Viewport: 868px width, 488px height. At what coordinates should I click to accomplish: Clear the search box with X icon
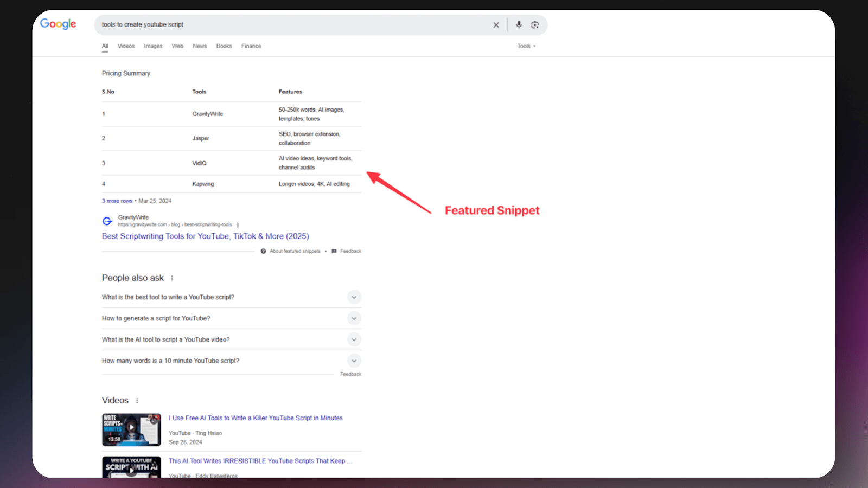[496, 25]
